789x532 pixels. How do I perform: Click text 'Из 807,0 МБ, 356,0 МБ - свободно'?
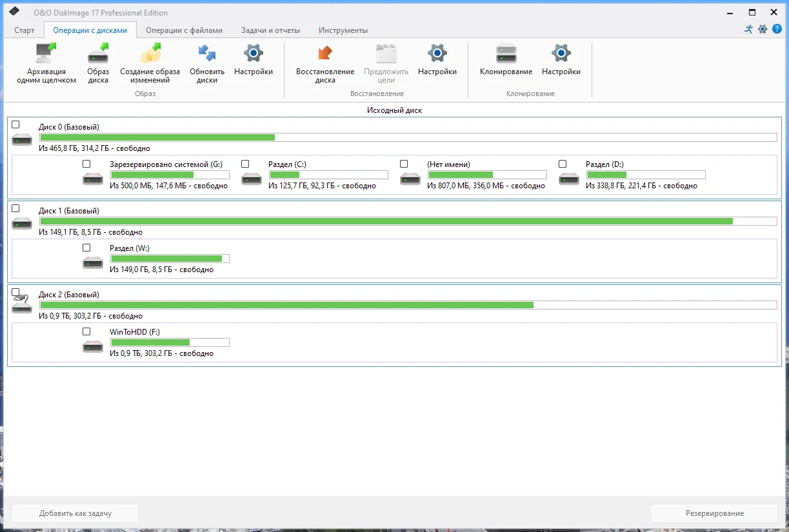pyautogui.click(x=486, y=186)
